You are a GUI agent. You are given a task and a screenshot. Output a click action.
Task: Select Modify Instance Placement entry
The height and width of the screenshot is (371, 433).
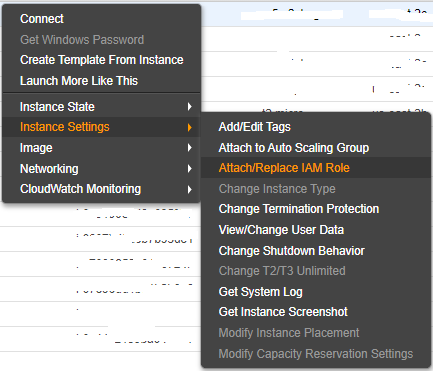[x=289, y=333]
